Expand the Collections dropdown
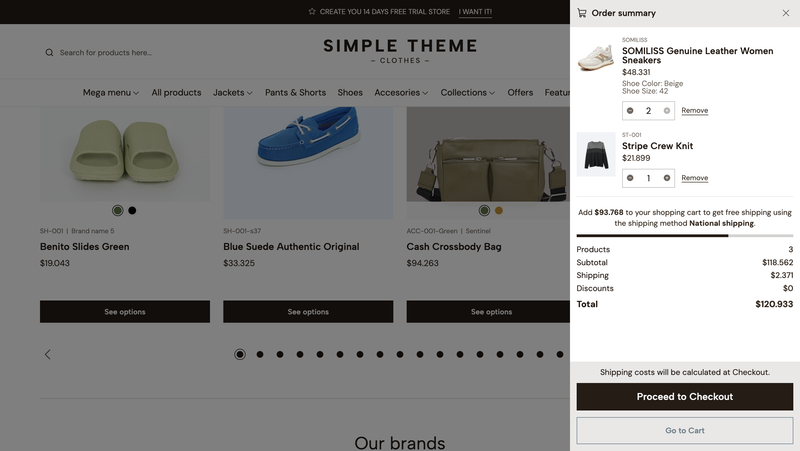 [x=467, y=93]
